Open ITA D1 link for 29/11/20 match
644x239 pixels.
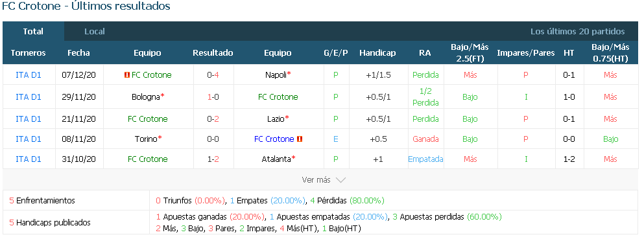[29, 97]
